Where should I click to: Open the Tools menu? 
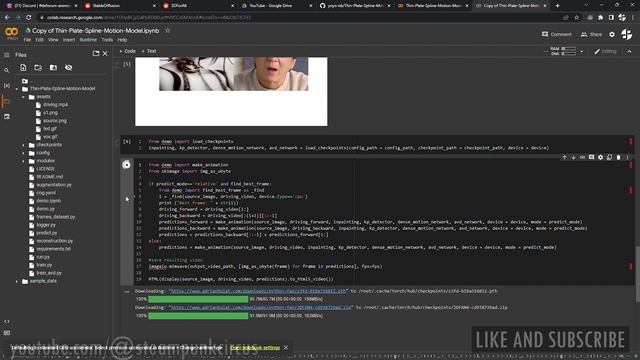tap(107, 40)
